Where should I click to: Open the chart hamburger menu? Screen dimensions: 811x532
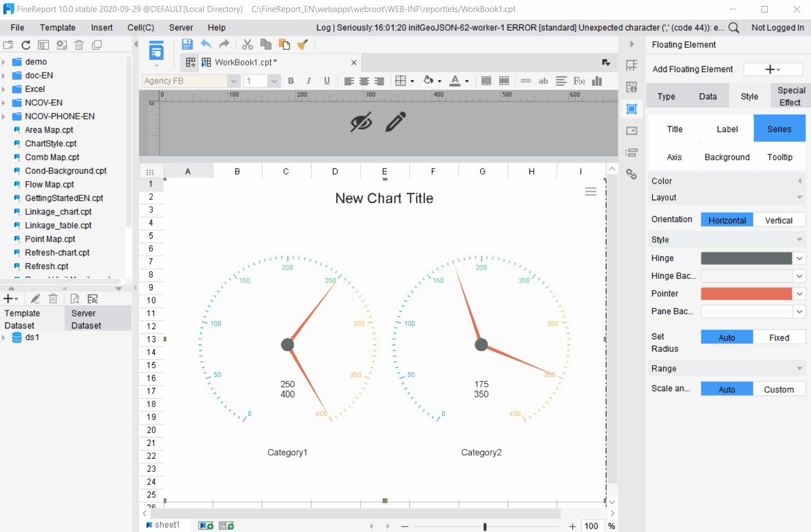pos(590,192)
